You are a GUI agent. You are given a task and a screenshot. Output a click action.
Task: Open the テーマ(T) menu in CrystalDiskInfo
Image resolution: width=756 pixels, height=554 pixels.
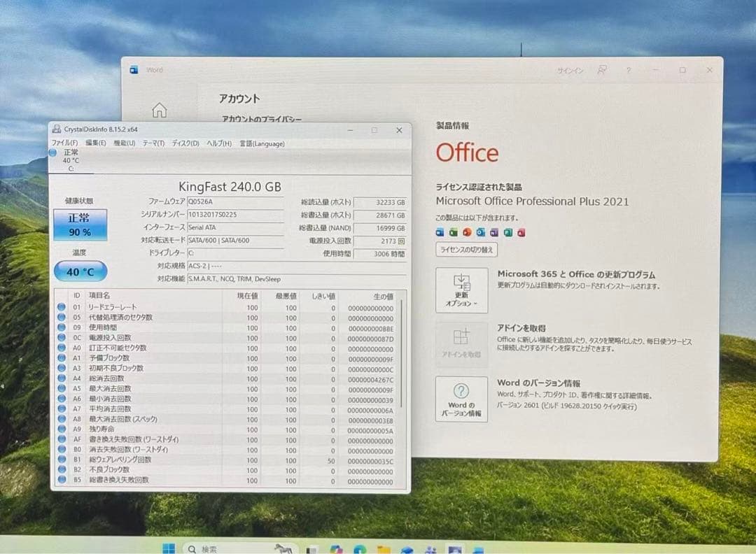click(x=153, y=143)
